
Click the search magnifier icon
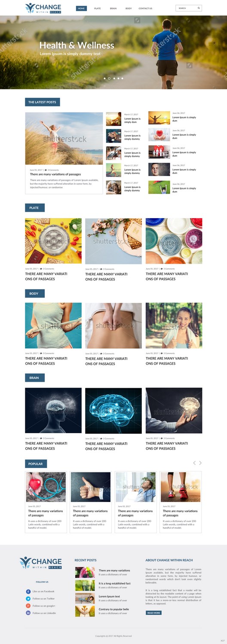pyautogui.click(x=199, y=8)
